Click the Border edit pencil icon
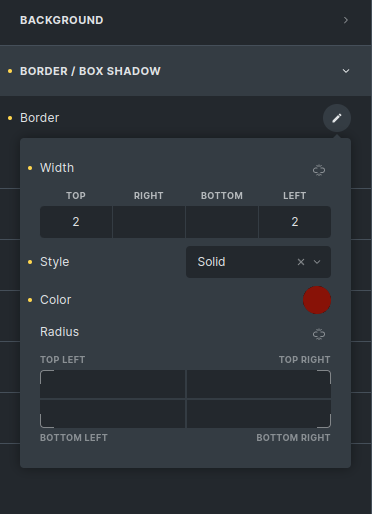This screenshot has height=514, width=372. [337, 118]
